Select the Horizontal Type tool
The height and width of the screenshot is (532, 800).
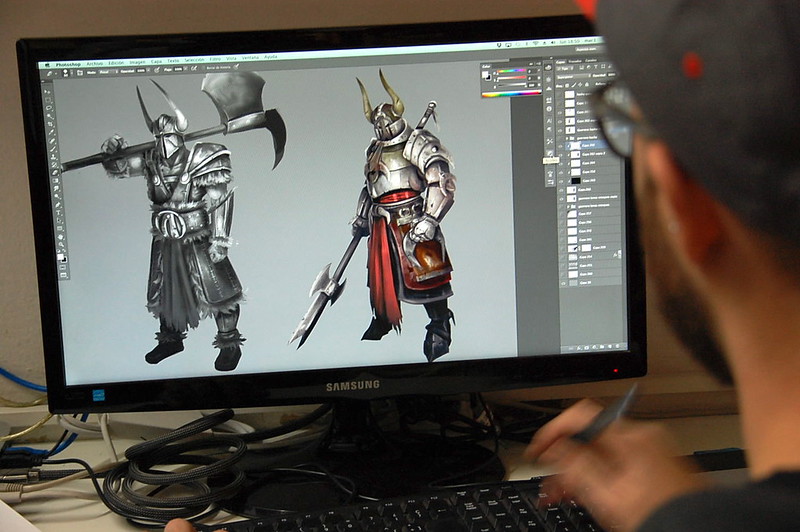click(x=59, y=213)
